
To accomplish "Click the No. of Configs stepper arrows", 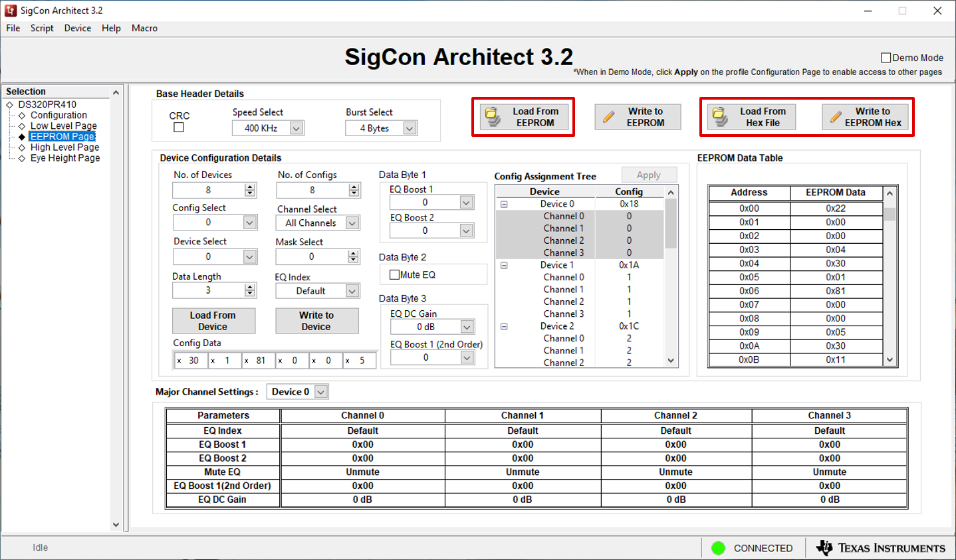I will click(x=354, y=190).
